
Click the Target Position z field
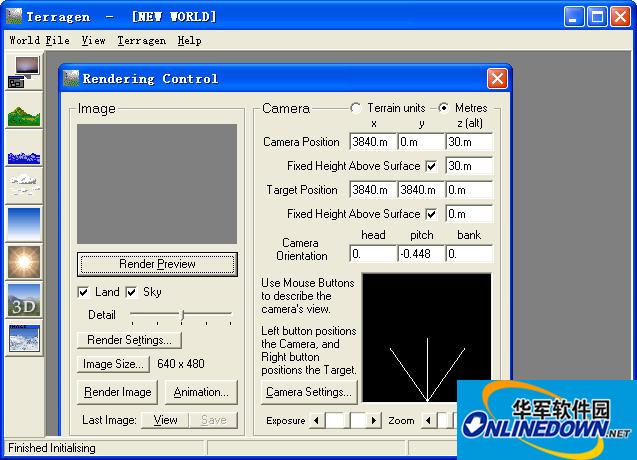tap(469, 190)
